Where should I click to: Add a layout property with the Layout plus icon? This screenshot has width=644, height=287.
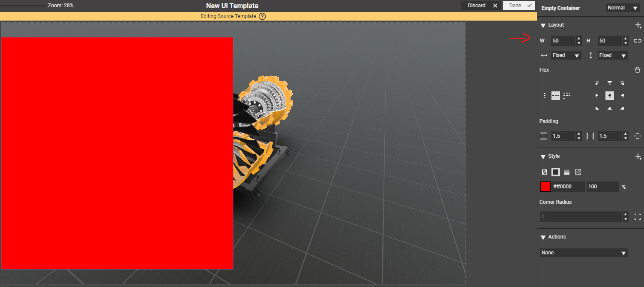[638, 25]
